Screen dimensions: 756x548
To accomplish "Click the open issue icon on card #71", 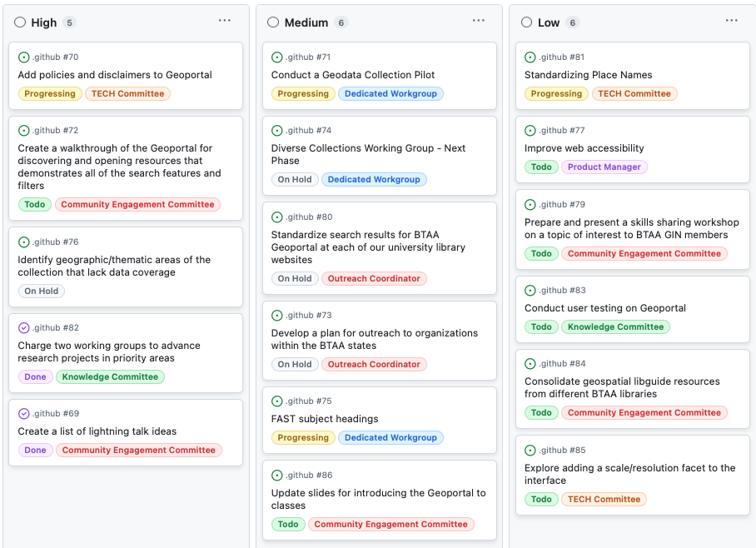I will coord(277,57).
